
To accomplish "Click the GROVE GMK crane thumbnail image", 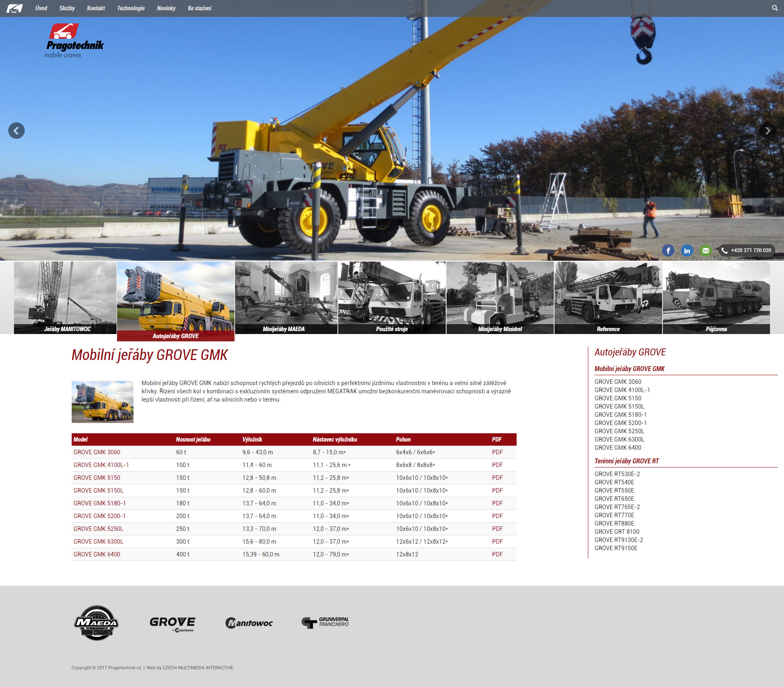I will (103, 402).
